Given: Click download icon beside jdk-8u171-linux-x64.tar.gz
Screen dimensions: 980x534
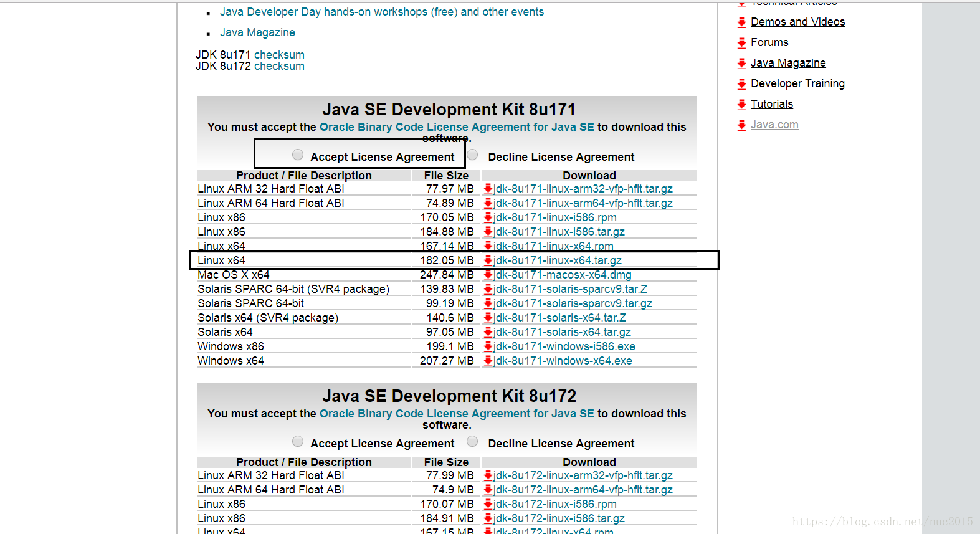Looking at the screenshot, I should (x=488, y=260).
